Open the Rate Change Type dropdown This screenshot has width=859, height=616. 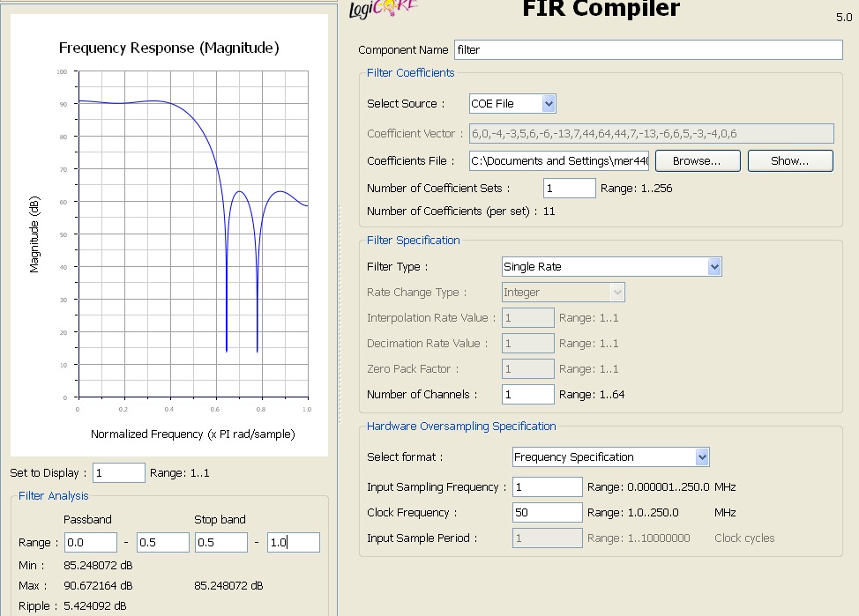click(x=564, y=293)
